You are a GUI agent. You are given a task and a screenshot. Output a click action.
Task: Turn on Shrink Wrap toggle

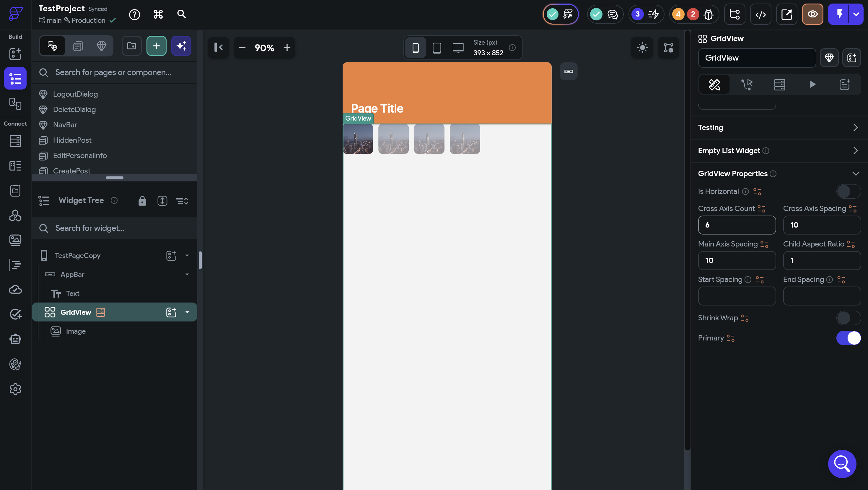pyautogui.click(x=848, y=318)
